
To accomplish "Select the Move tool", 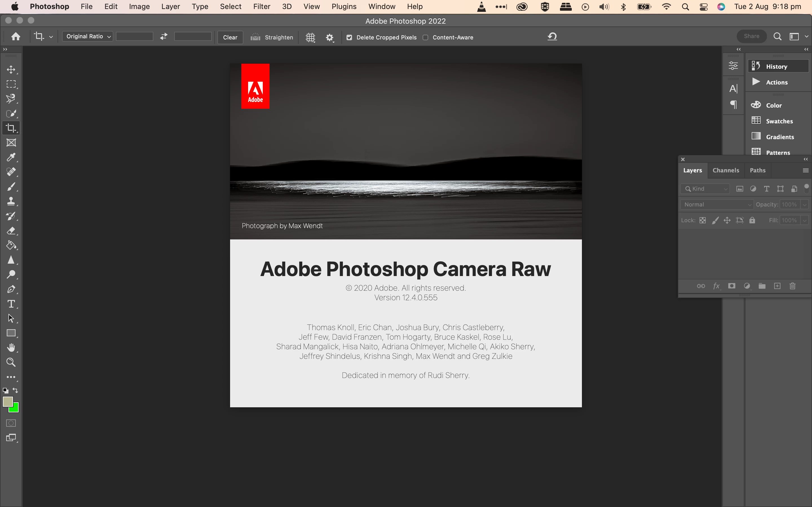I will tap(11, 69).
